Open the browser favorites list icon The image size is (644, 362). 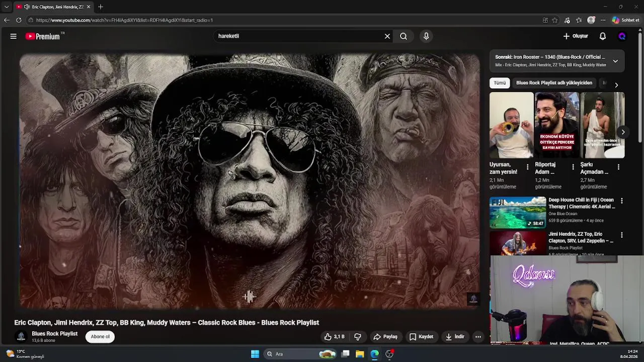[579, 20]
